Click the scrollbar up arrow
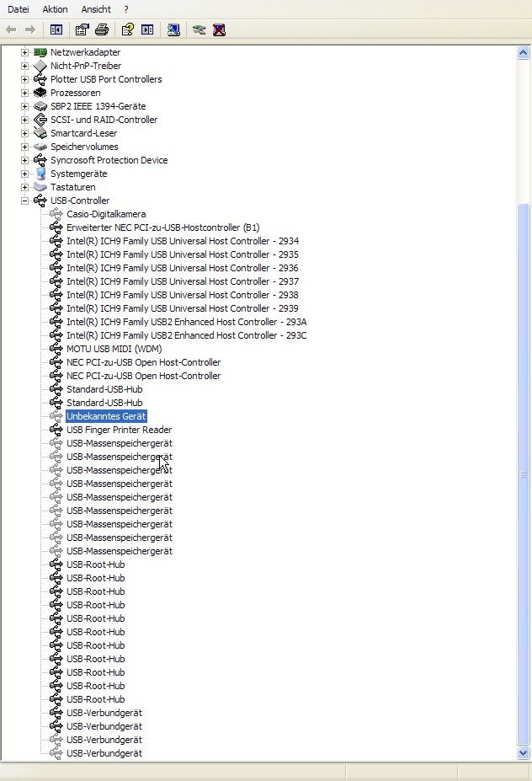The image size is (532, 781). pos(523,52)
